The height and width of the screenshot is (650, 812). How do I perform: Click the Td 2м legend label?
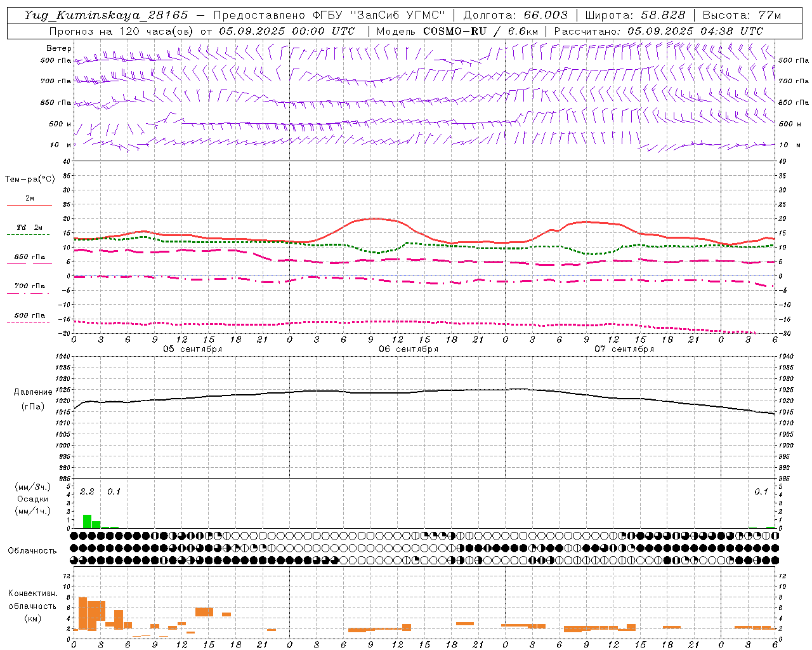tap(29, 227)
